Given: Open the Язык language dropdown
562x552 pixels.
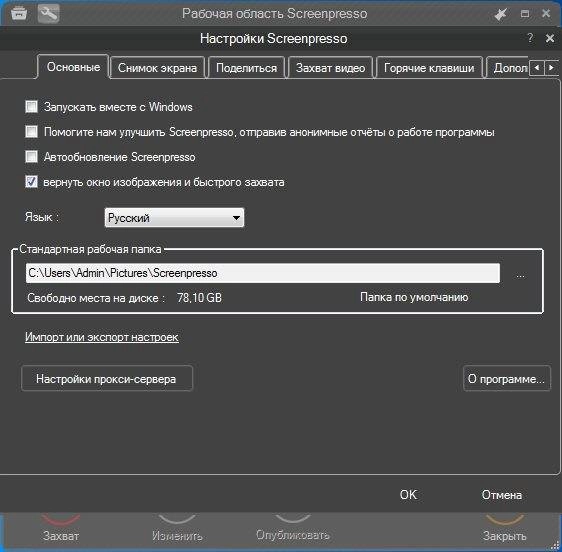Looking at the screenshot, I should (174, 218).
